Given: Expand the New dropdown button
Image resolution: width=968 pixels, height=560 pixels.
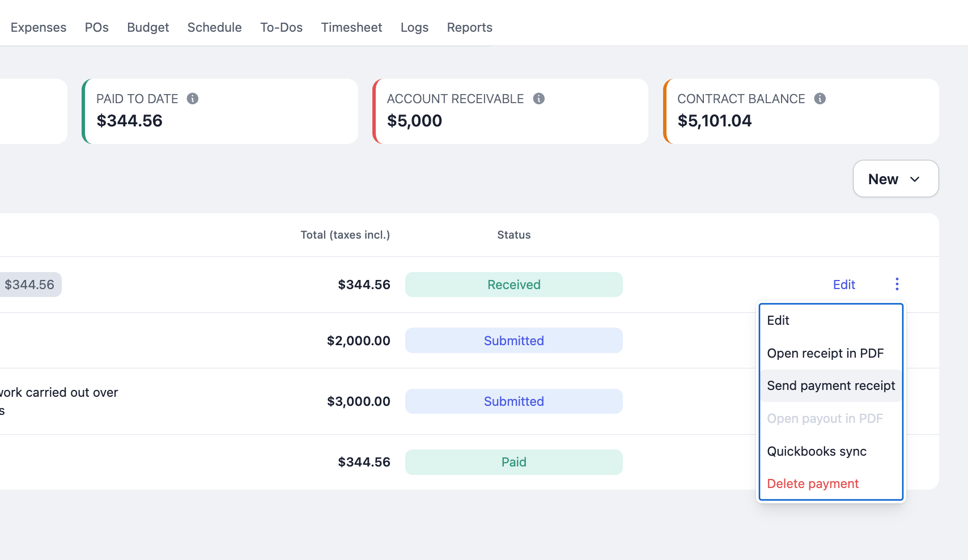Looking at the screenshot, I should click(x=895, y=179).
